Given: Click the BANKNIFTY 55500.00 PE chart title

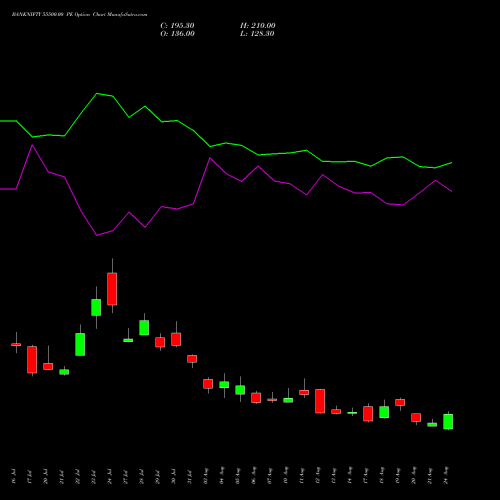Looking at the screenshot, I should pos(79,15).
